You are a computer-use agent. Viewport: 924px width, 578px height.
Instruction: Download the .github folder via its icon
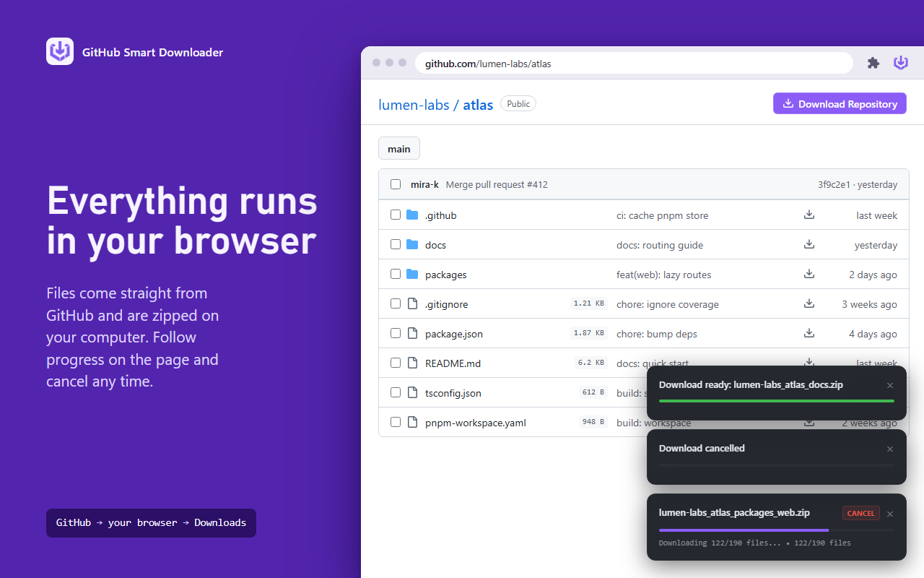809,215
